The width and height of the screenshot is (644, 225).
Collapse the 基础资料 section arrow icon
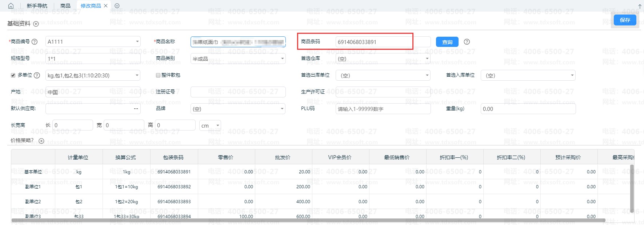[36, 24]
